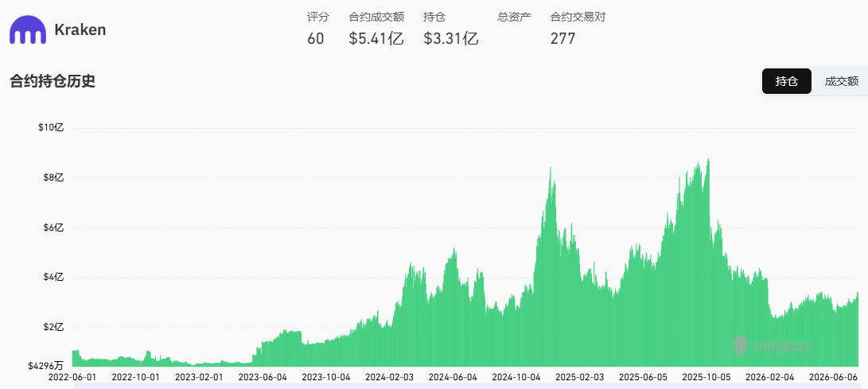Viewport: 868px width, 389px height.
Task: Click the late-2025 peak in the chart
Action: coord(709,159)
